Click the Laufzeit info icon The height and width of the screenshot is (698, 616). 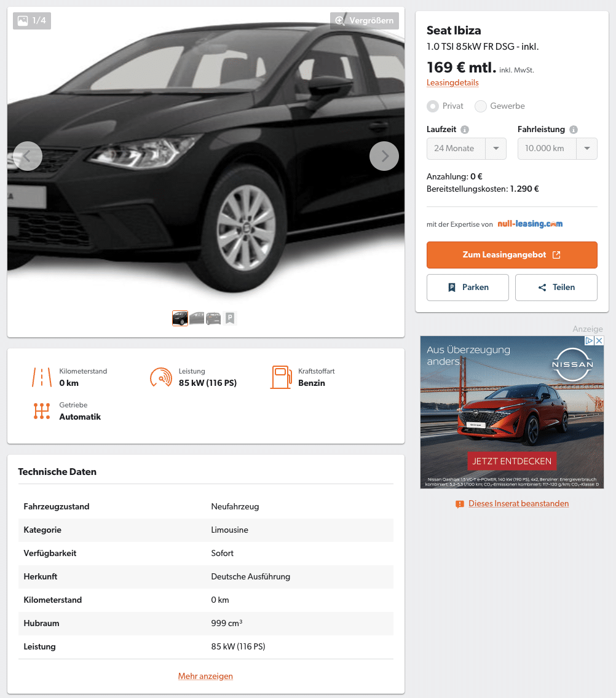tap(465, 130)
